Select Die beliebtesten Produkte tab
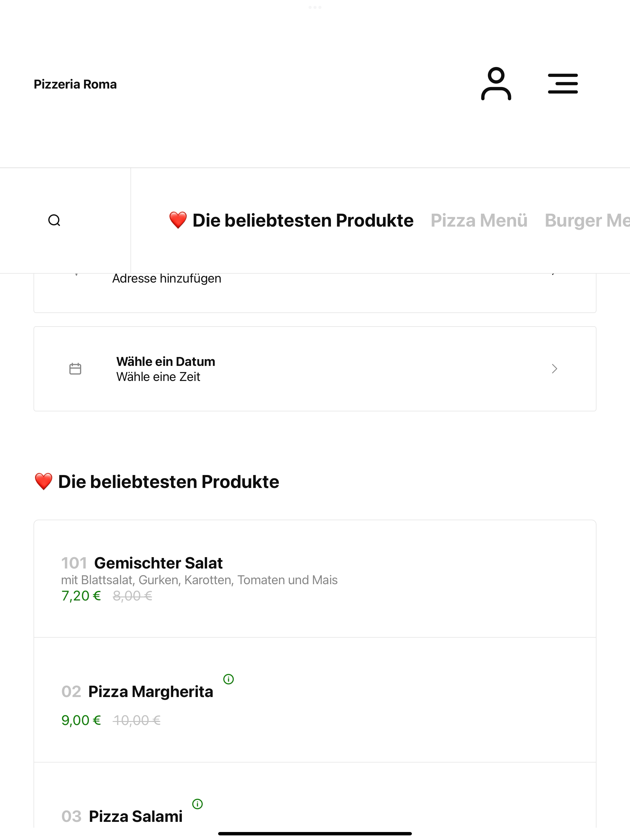The image size is (630, 840). (x=291, y=221)
